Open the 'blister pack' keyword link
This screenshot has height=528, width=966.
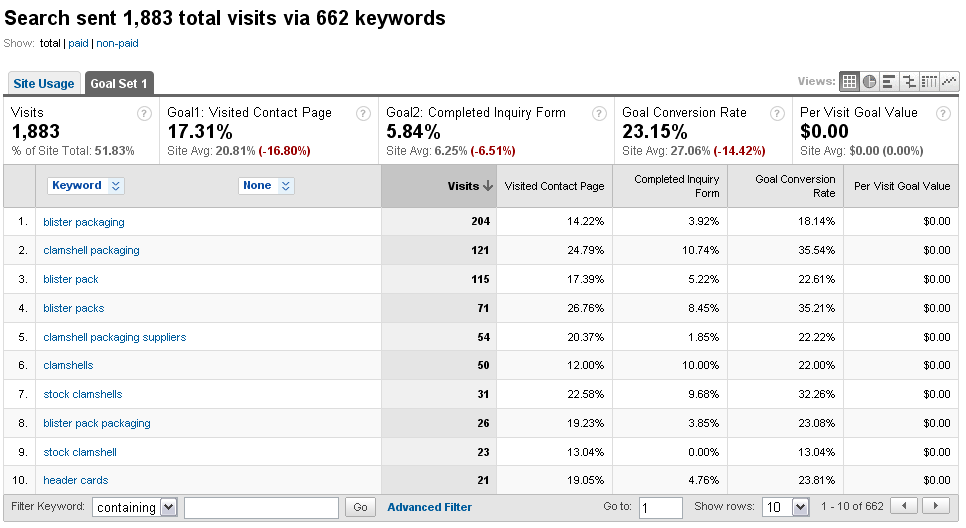[71, 279]
